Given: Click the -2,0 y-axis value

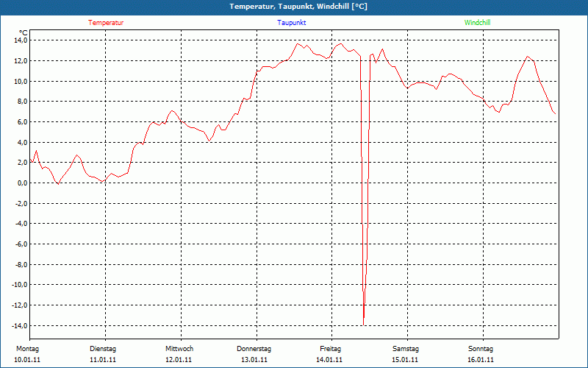Looking at the screenshot, I should 21,204.
